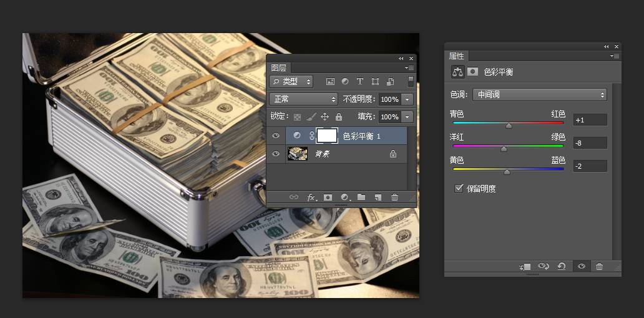The height and width of the screenshot is (318, 644).
Task: Reset adjustment to defaults icon
Action: (x=562, y=266)
